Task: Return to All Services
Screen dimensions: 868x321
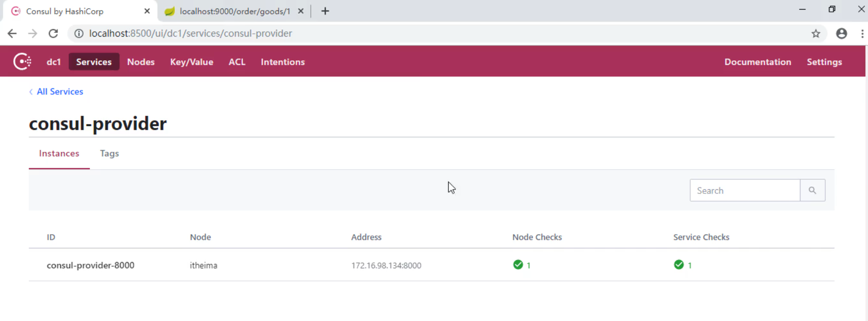Action: pos(60,91)
